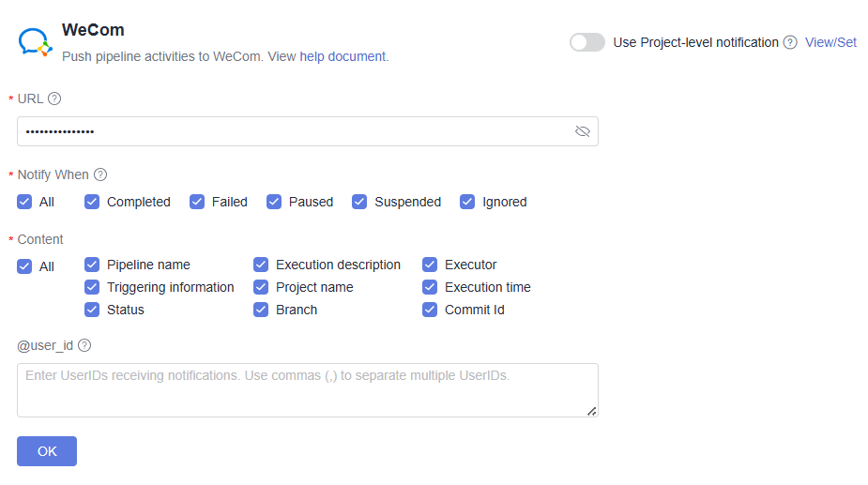Click the WeCom logo icon
Viewport: 868px width, 485px height.
36,42
